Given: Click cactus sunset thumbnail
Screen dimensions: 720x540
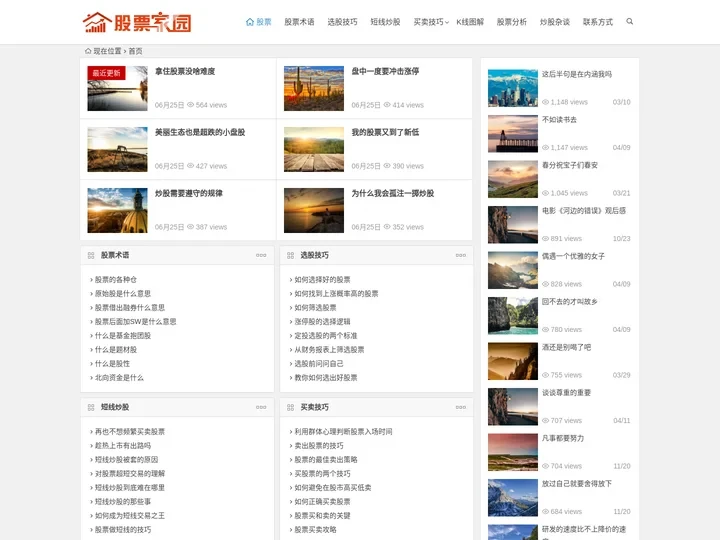Looking at the screenshot, I should coord(314,88).
